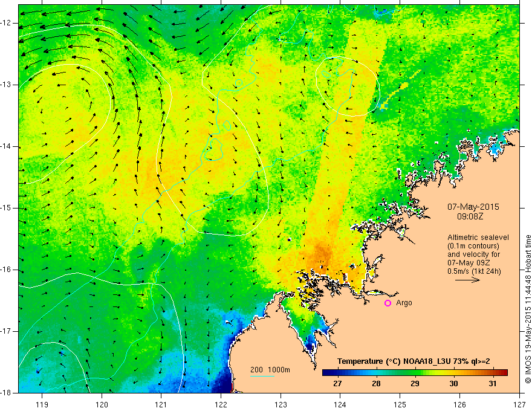Click the 123 longitude axis label
This screenshot has height=411, width=532.
click(281, 404)
